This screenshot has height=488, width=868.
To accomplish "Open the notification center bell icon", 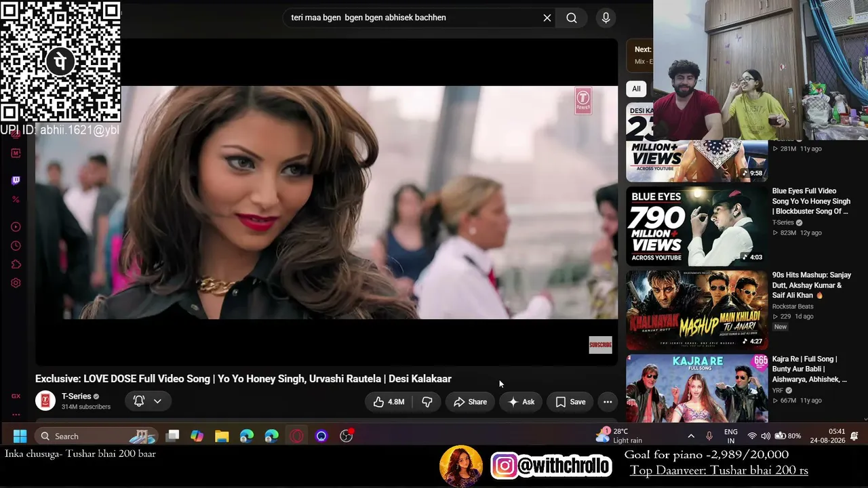I will pos(854,436).
